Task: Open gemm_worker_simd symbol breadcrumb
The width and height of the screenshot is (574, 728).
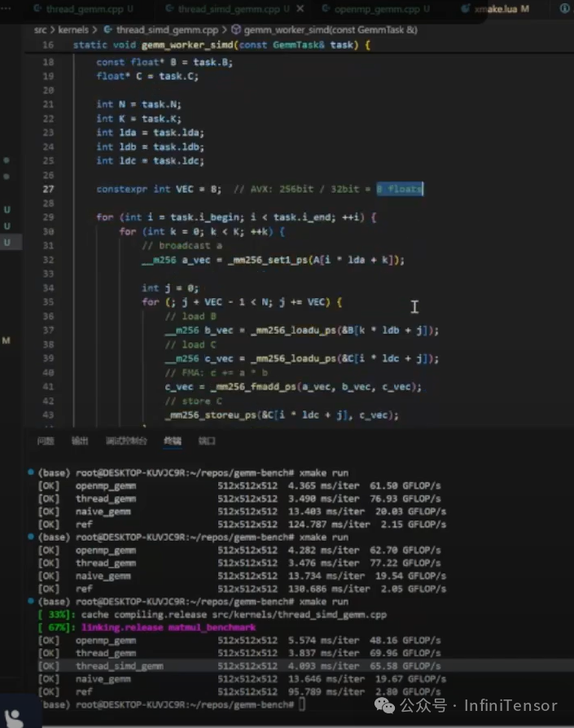Action: pos(331,29)
